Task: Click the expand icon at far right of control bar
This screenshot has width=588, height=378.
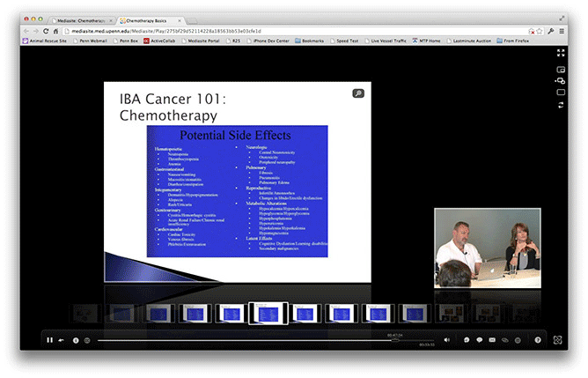Action: coord(558,339)
